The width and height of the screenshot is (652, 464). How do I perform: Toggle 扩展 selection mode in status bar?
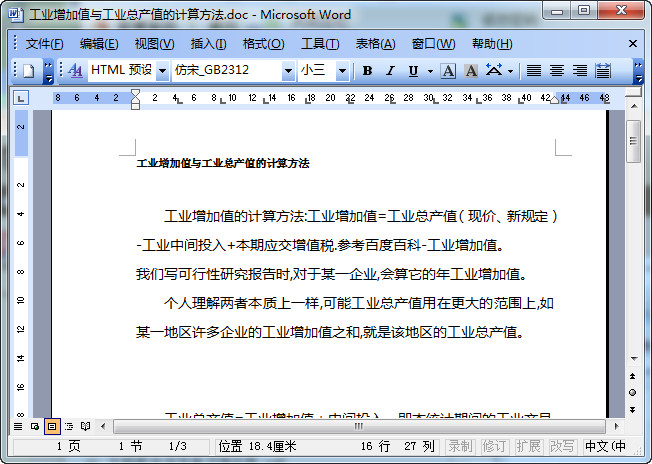tap(529, 447)
